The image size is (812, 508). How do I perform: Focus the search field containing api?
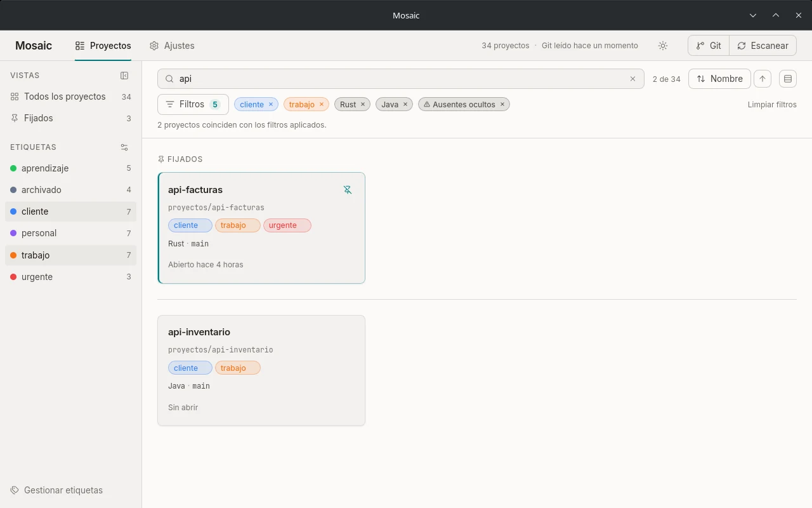401,79
